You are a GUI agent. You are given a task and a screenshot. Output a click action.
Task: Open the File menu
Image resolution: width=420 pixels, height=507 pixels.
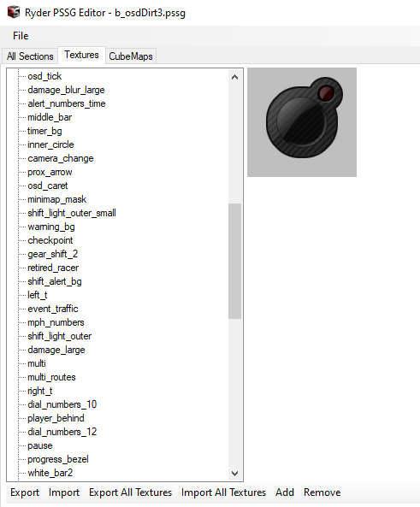(x=21, y=36)
